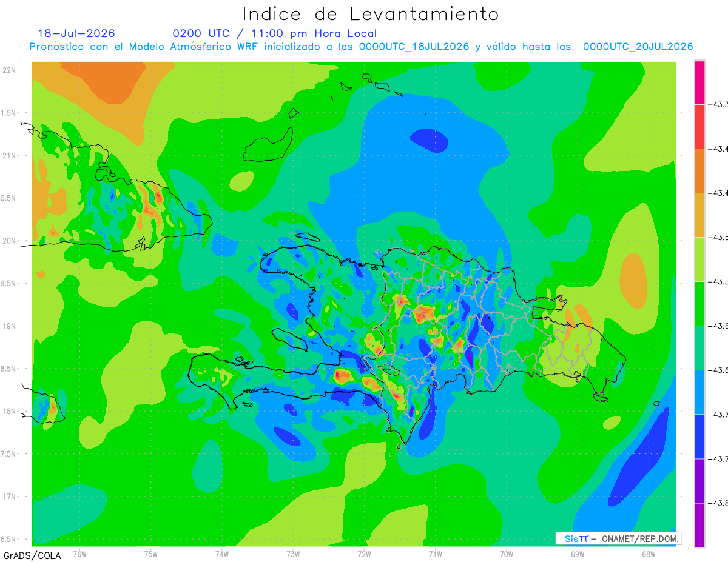
Task: Click the 70W longitude label
Action: coord(507,554)
